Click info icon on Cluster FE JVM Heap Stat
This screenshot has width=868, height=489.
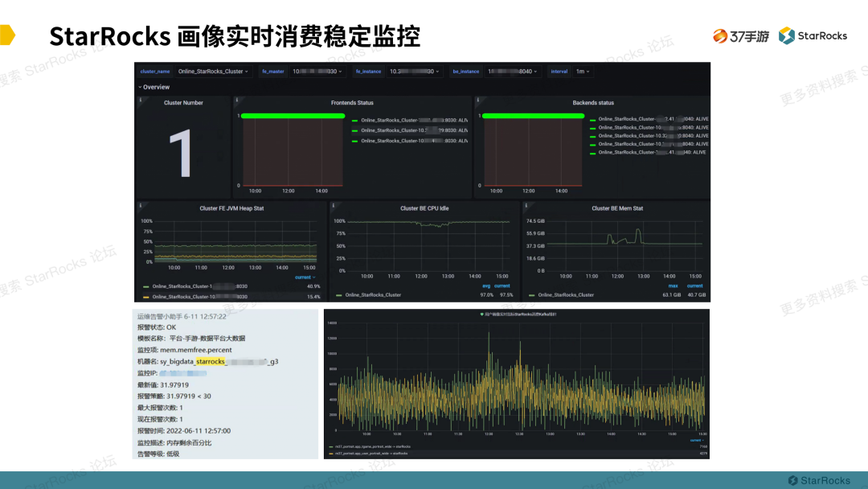[141, 205]
